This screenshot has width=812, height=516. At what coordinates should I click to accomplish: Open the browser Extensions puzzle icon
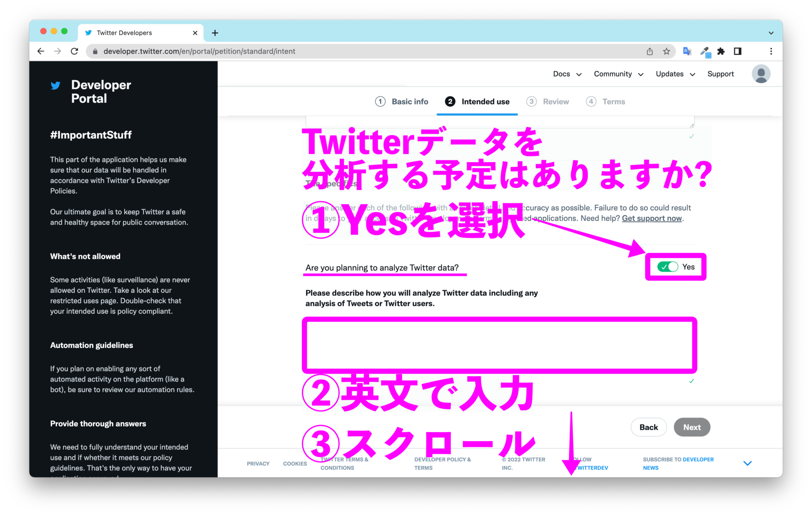tap(721, 51)
